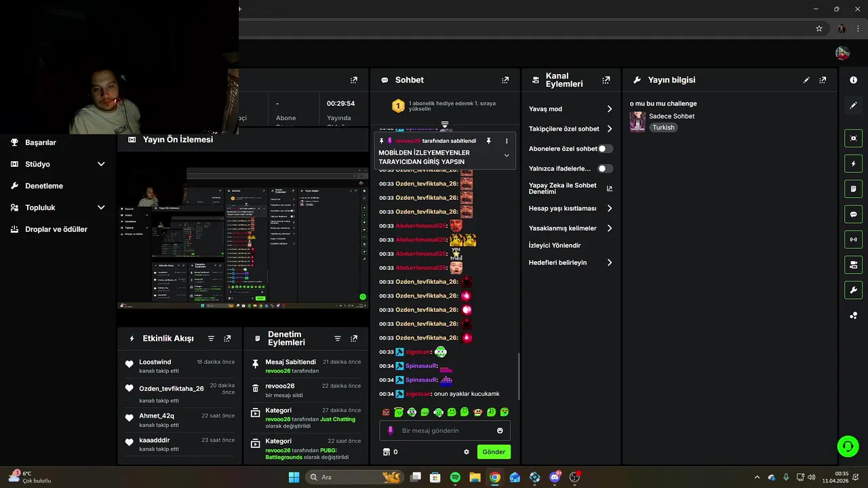Screen dimensions: 868x488
Task: Click the pencil icon in right sidebar
Action: [x=853, y=106]
